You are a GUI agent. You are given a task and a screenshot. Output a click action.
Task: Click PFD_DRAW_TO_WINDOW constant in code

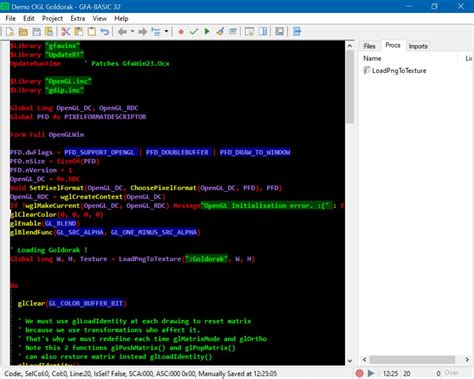click(x=255, y=152)
